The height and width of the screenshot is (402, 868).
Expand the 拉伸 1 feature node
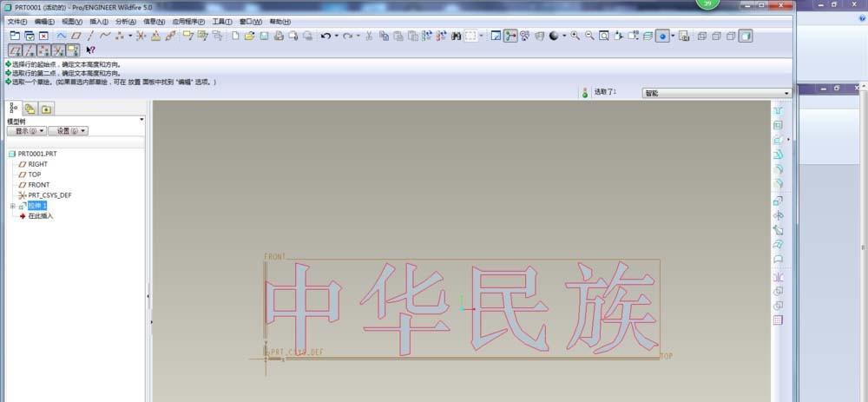(13, 206)
